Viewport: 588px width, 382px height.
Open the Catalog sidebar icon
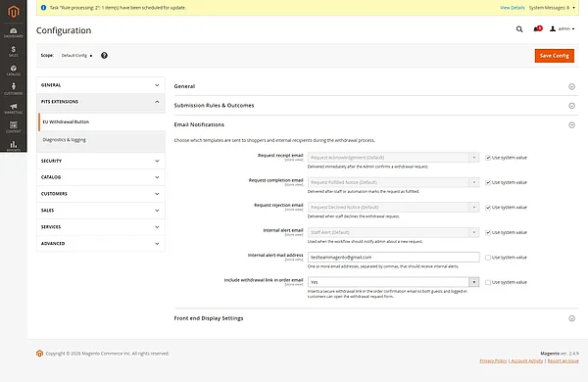point(14,71)
